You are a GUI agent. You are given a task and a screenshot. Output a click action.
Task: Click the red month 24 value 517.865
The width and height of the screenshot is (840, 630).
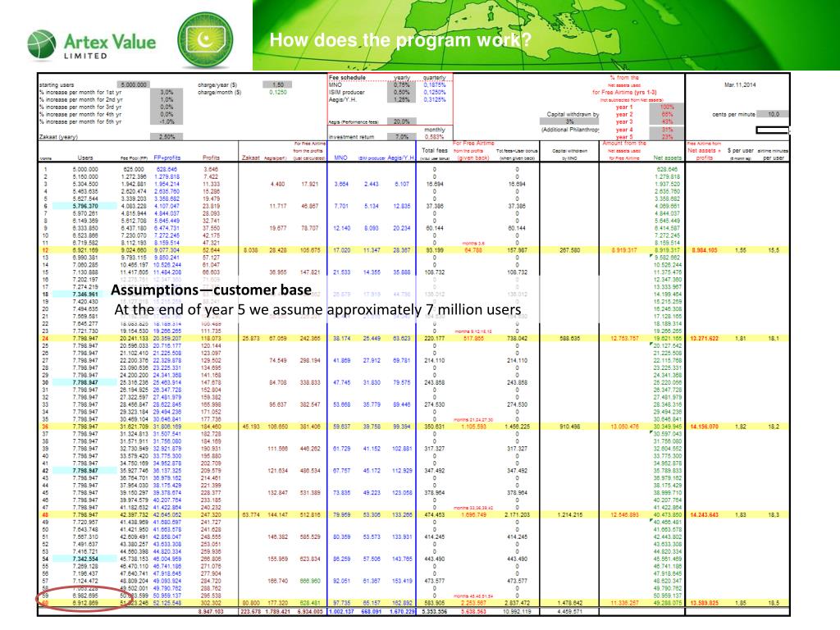[473, 339]
